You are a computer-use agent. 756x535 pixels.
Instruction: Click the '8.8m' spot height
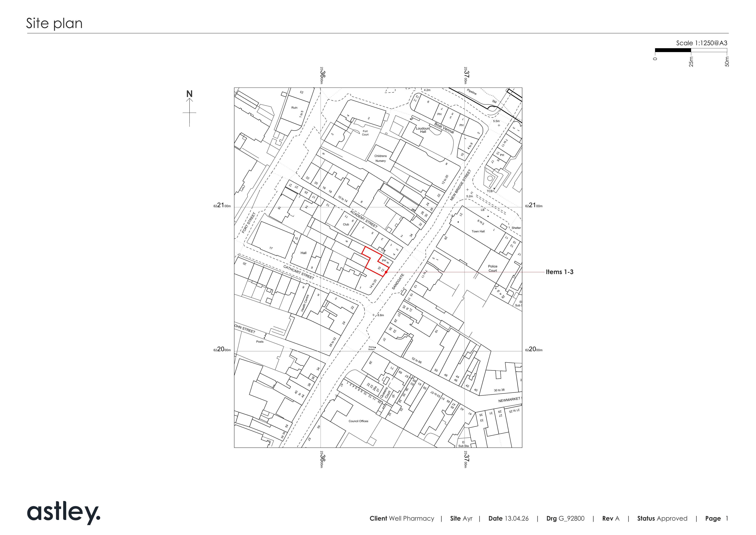pyautogui.click(x=381, y=315)
